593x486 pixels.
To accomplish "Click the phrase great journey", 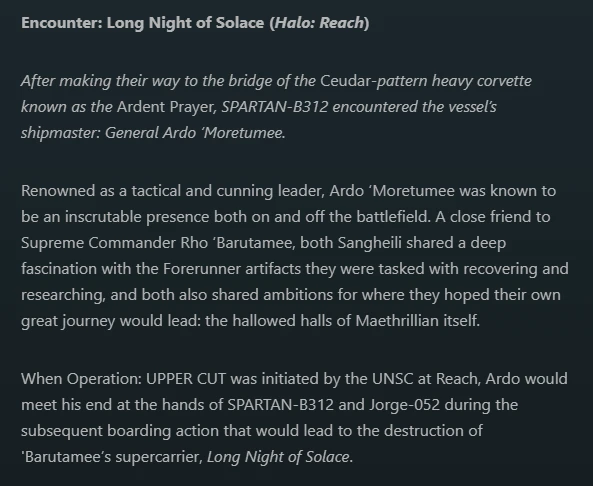I will click(x=68, y=321).
